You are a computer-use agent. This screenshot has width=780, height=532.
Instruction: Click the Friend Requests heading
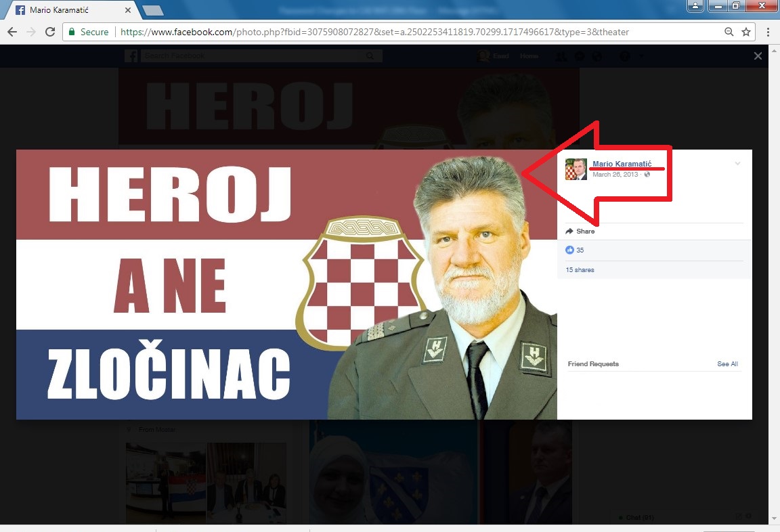593,364
